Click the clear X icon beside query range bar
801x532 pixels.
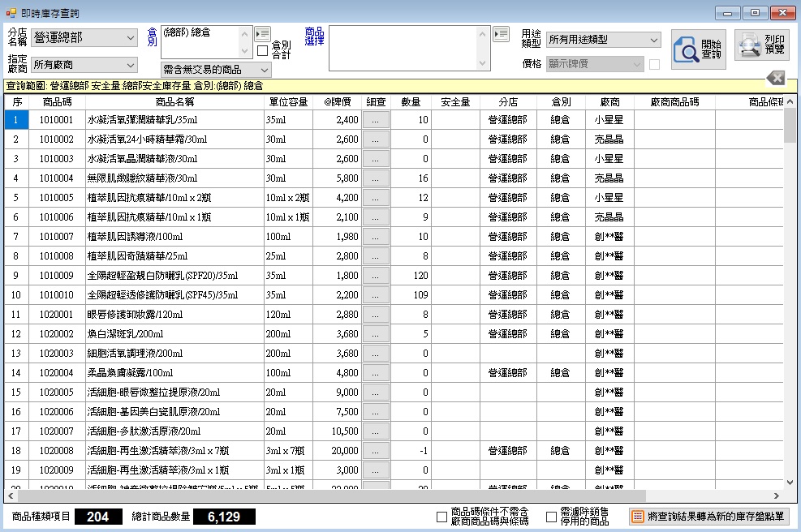[776, 77]
